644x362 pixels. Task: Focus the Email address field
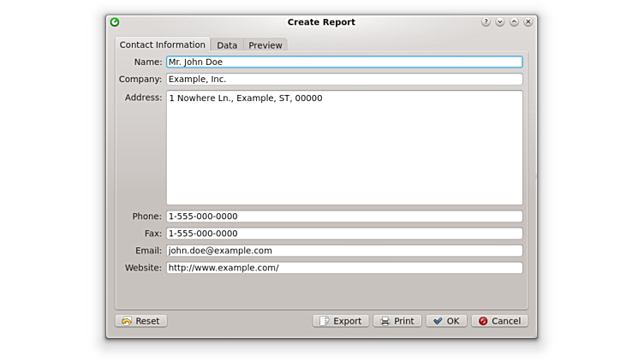point(343,251)
